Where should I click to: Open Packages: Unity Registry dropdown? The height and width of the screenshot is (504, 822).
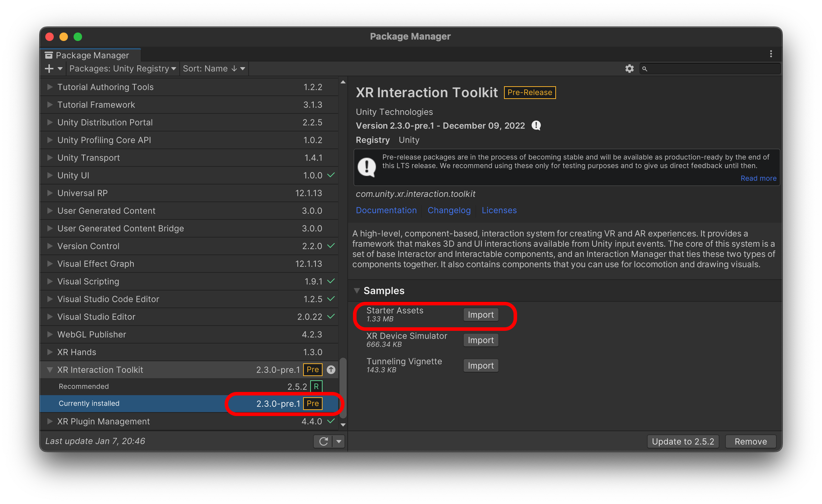pos(122,69)
